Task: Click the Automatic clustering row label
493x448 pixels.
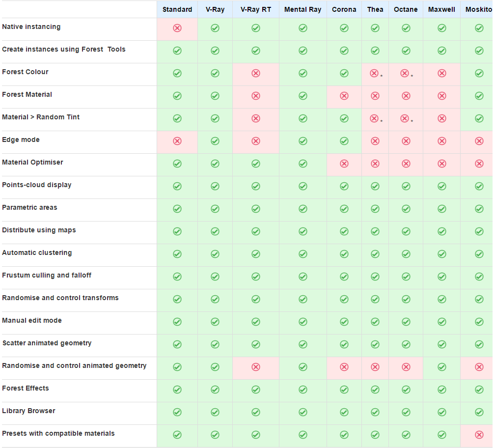Action: [x=37, y=253]
